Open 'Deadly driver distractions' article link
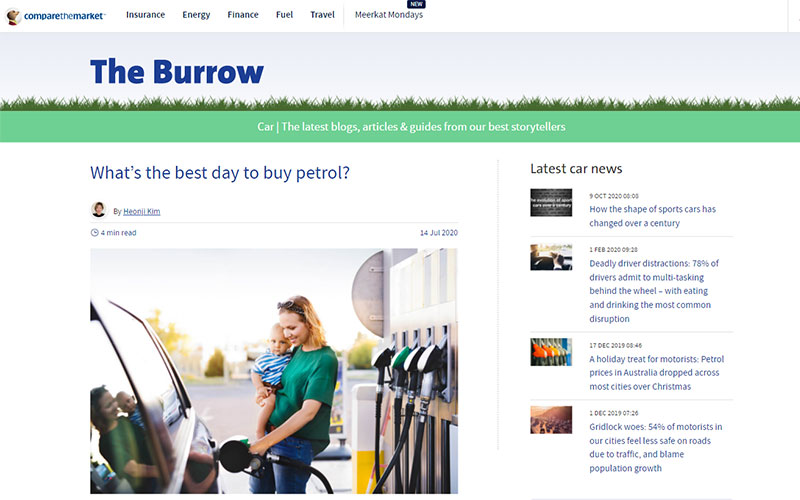 (654, 291)
